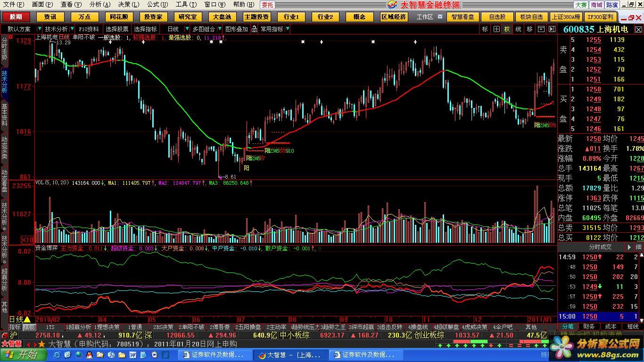
Task: Select the 2五阳操盘 indicator tab
Action: click(x=248, y=327)
